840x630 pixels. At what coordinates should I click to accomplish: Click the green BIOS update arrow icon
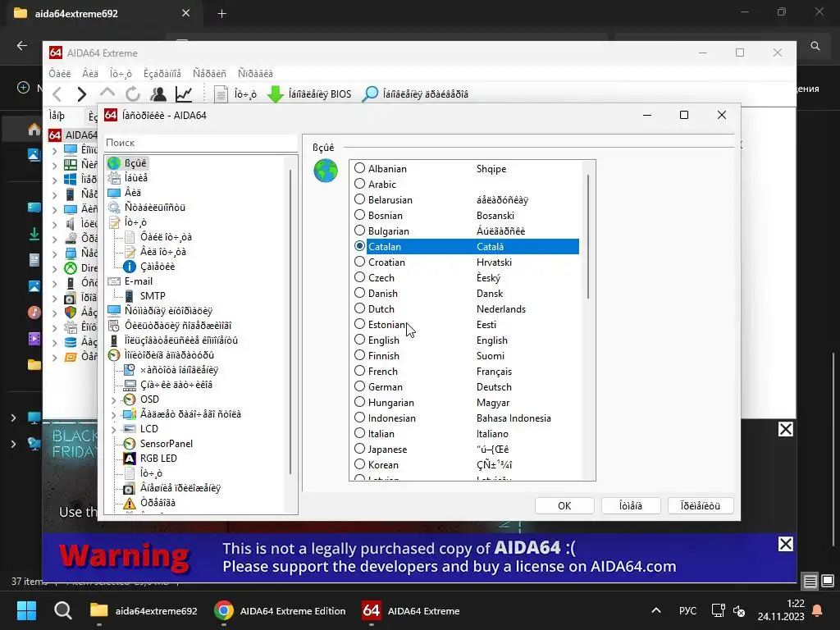[275, 94]
